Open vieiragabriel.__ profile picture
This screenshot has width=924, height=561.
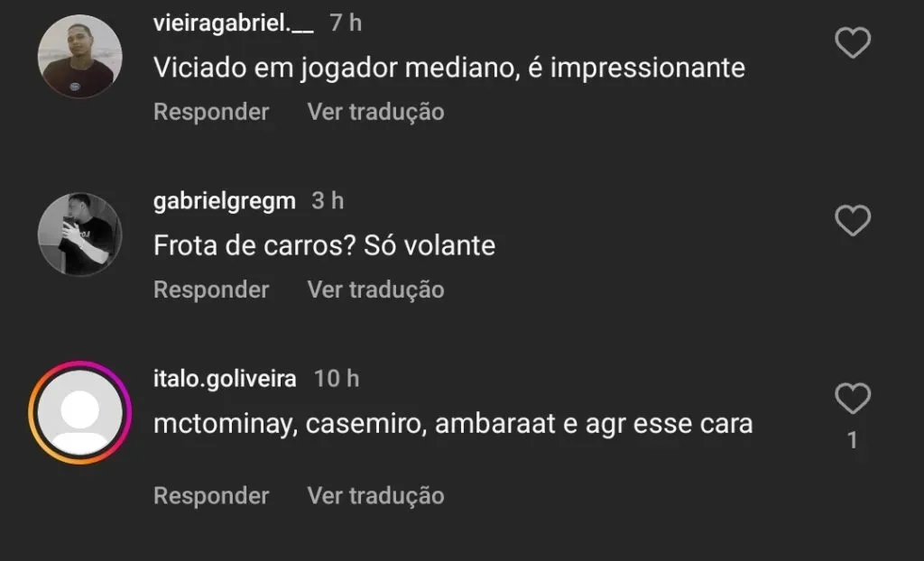pos(80,57)
